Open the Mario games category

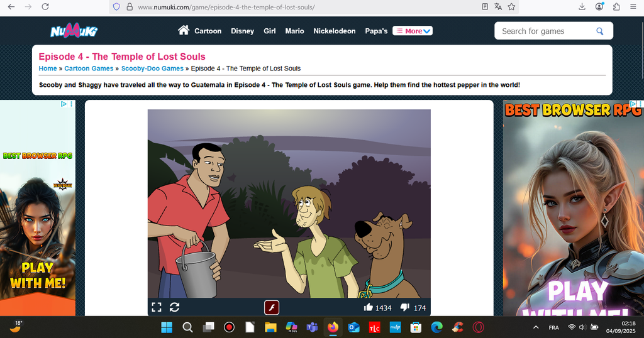click(x=294, y=31)
